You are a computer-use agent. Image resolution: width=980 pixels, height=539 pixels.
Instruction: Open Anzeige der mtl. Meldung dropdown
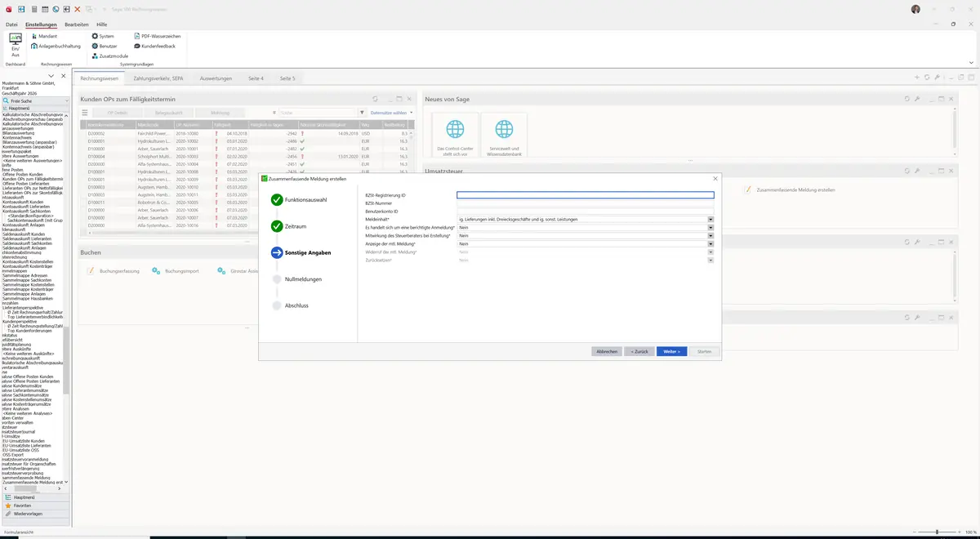tap(710, 243)
